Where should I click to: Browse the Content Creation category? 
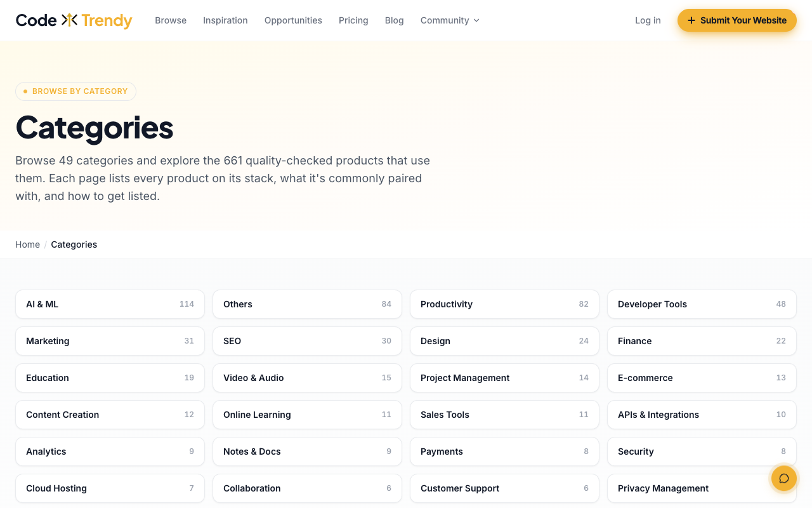click(x=110, y=415)
